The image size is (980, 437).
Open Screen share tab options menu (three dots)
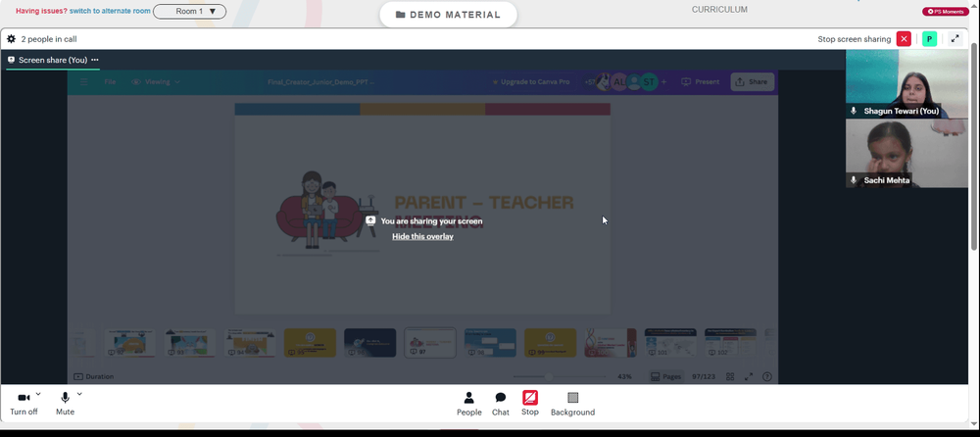pos(95,60)
